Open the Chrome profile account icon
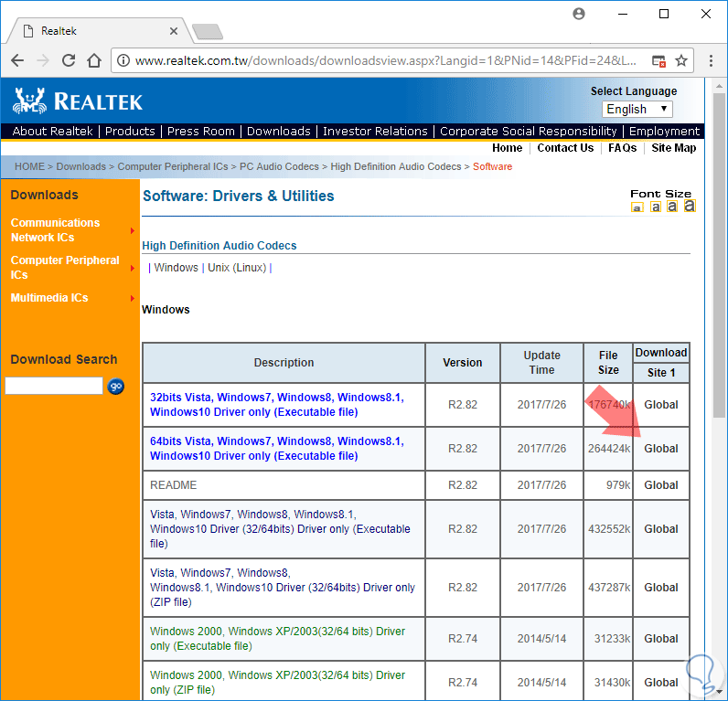The height and width of the screenshot is (701, 728). [579, 14]
